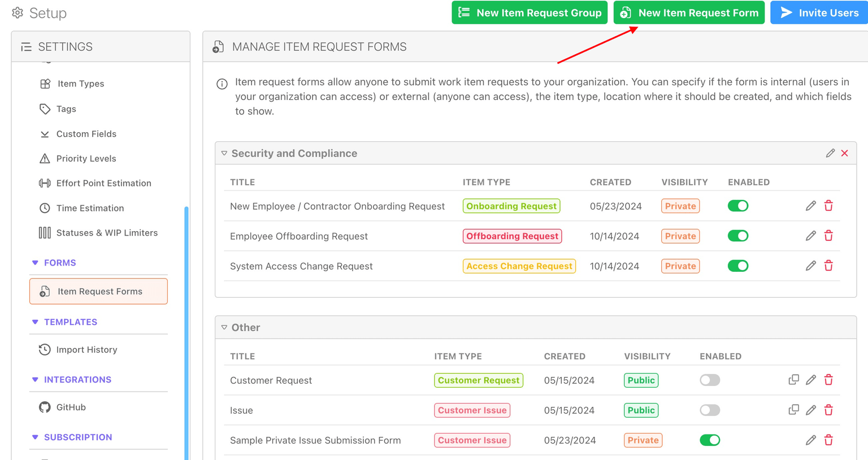
Task: Delete the Security and Compliance group
Action: [x=845, y=153]
